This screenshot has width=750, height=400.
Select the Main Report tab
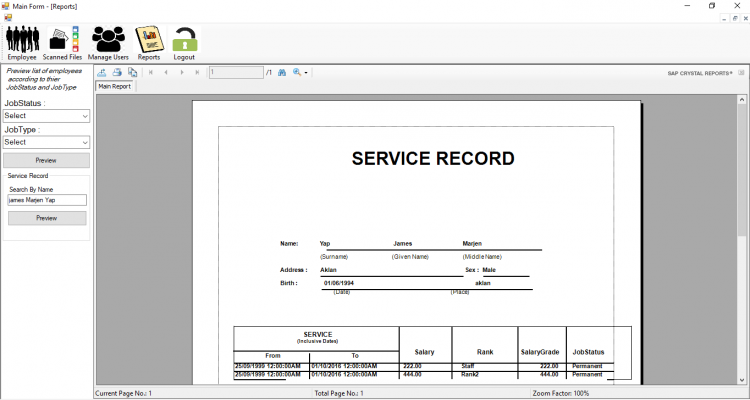click(x=114, y=87)
